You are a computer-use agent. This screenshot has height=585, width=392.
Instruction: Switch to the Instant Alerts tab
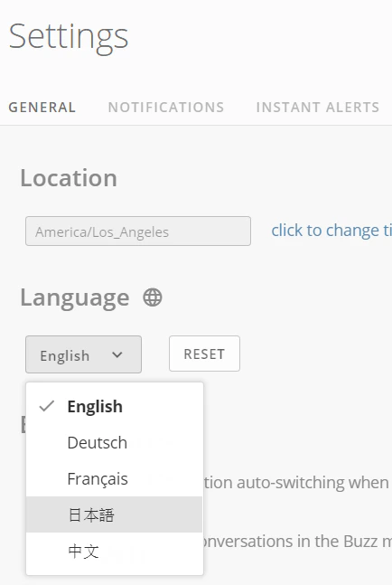pos(317,108)
